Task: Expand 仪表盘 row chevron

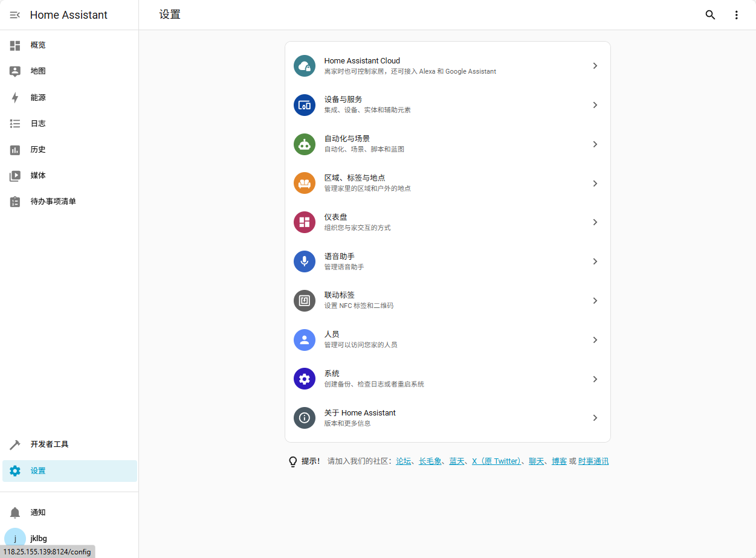Action: tap(595, 222)
